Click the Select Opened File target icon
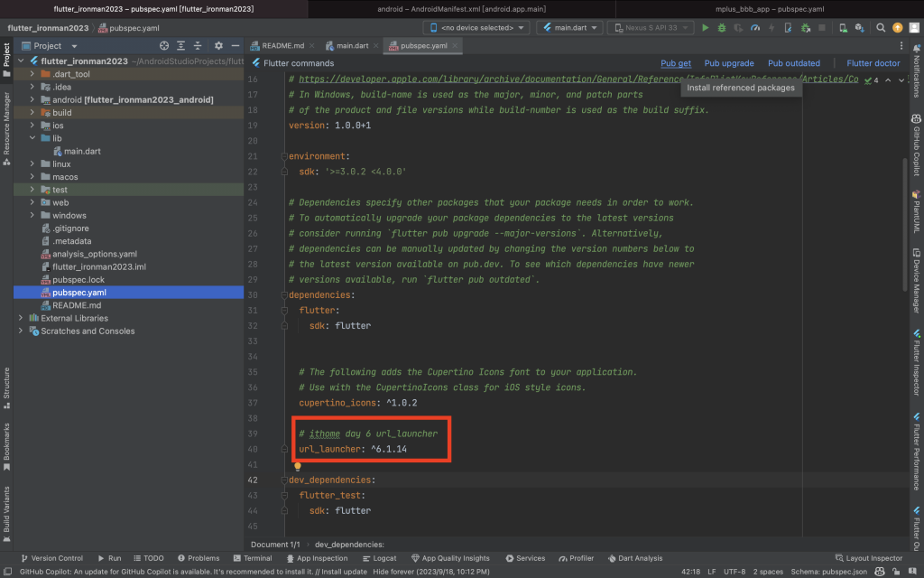 [x=164, y=45]
